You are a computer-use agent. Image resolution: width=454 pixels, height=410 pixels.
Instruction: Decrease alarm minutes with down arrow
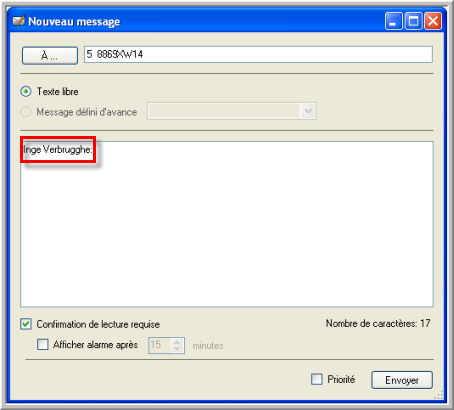pos(177,349)
